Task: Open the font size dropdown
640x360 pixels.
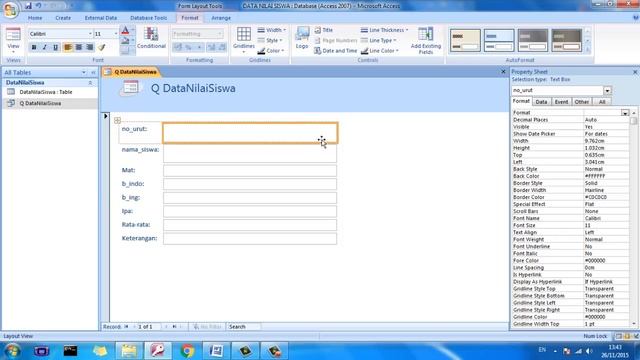Action: (116, 34)
